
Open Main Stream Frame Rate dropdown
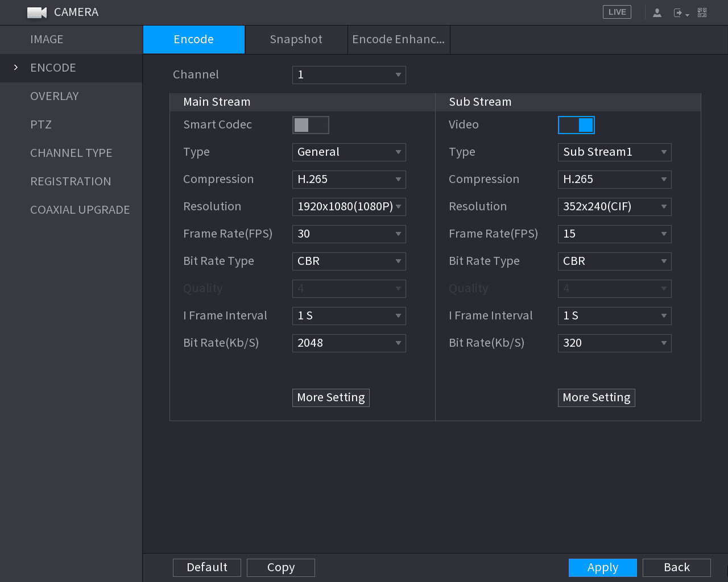(x=349, y=234)
